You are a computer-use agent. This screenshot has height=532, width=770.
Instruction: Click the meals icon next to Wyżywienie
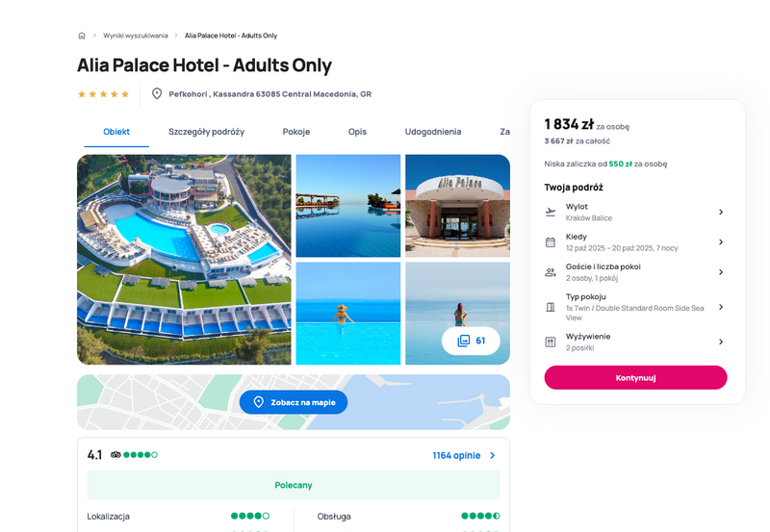(551, 342)
